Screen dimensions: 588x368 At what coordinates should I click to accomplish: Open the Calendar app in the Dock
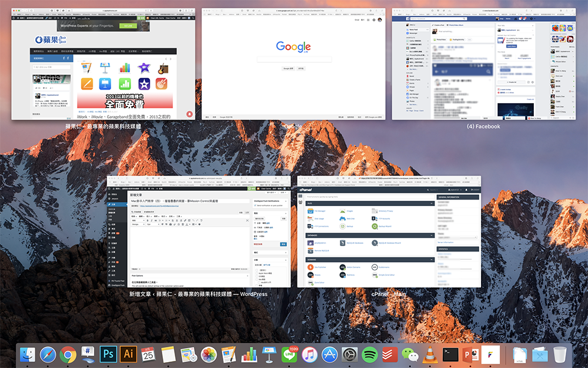pos(148,354)
